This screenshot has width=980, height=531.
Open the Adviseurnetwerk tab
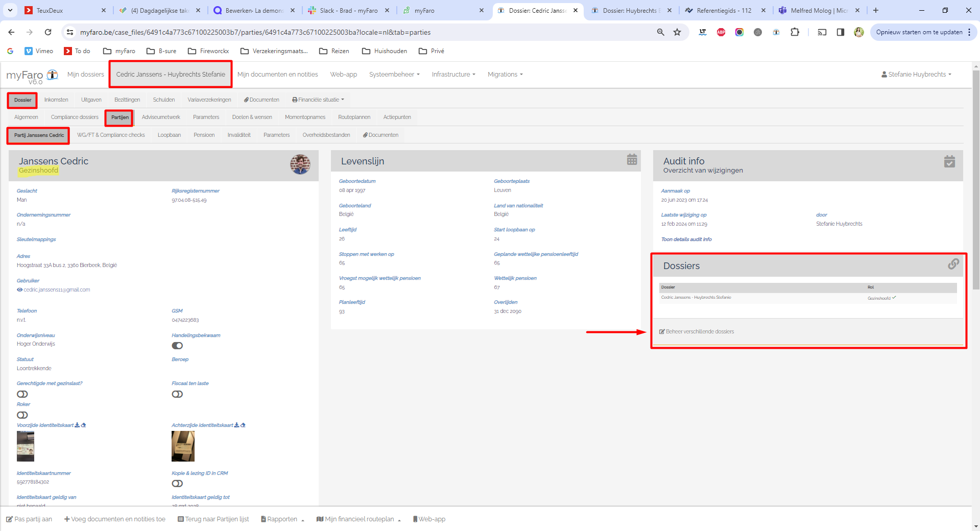[x=161, y=117]
